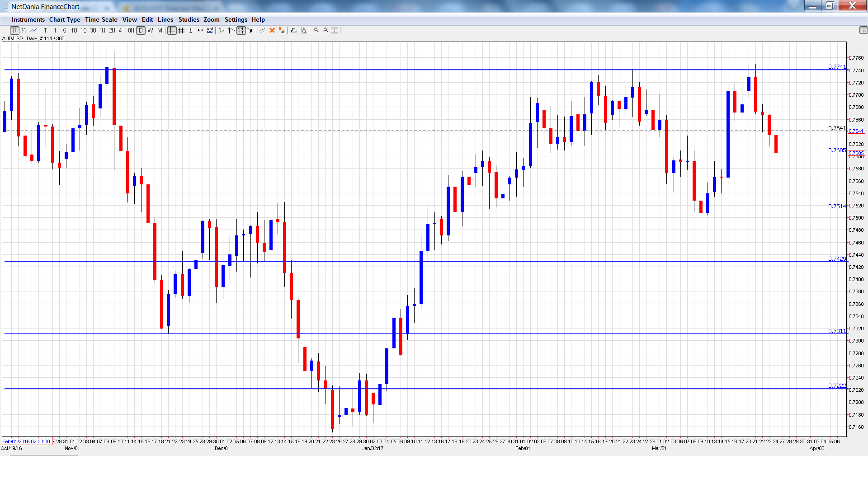The height and width of the screenshot is (488, 868).
Task: Zoom out of the chart
Action: [325, 31]
